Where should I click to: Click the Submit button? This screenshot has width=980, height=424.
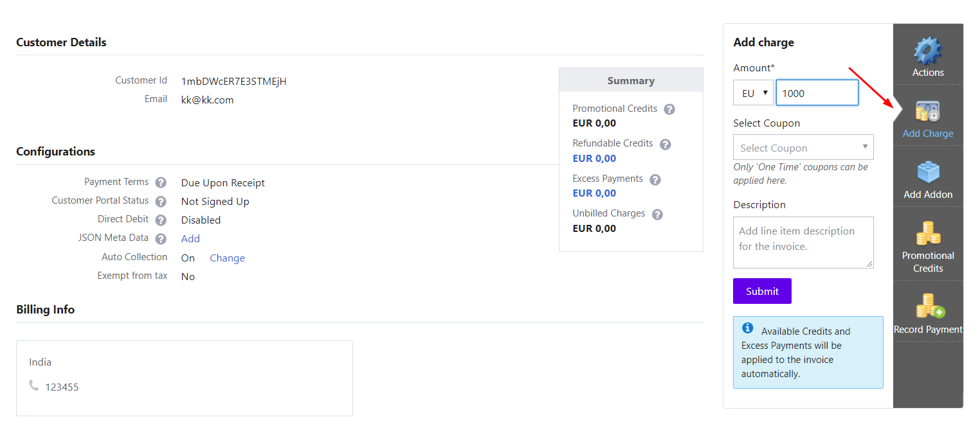(x=762, y=291)
